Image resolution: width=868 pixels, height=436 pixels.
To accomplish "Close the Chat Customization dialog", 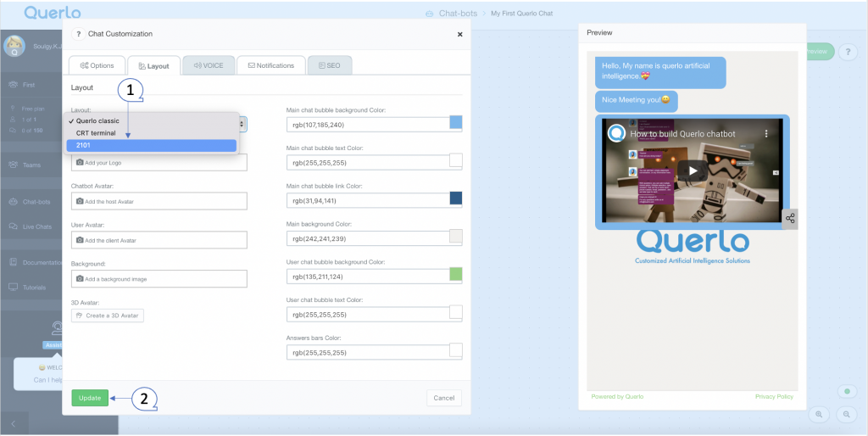I will coord(459,34).
